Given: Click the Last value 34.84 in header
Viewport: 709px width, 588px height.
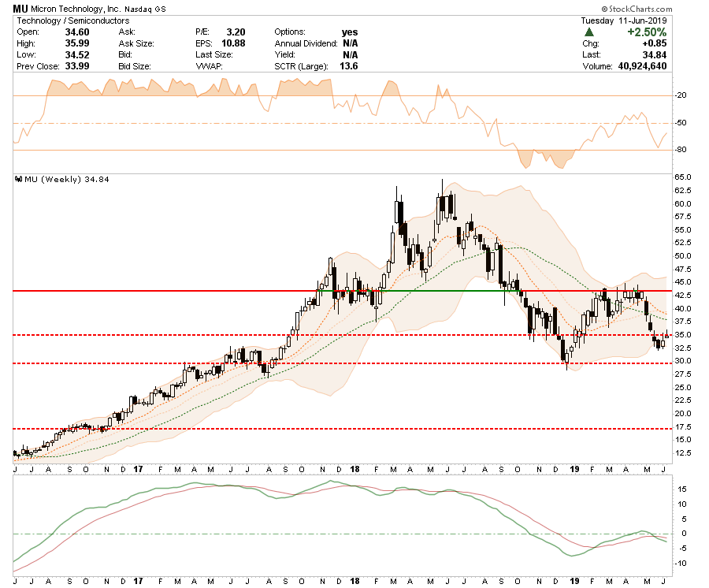Looking at the screenshot, I should [x=655, y=54].
